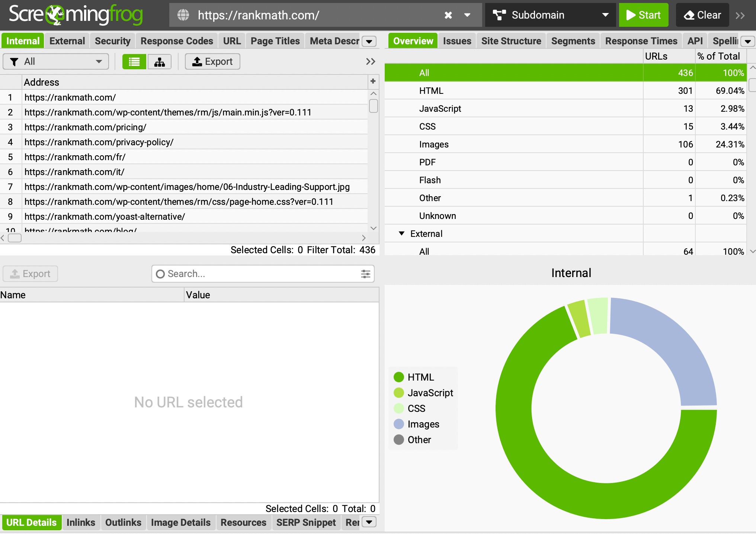Show more options next to top Export
The width and height of the screenshot is (756, 534).
370,62
